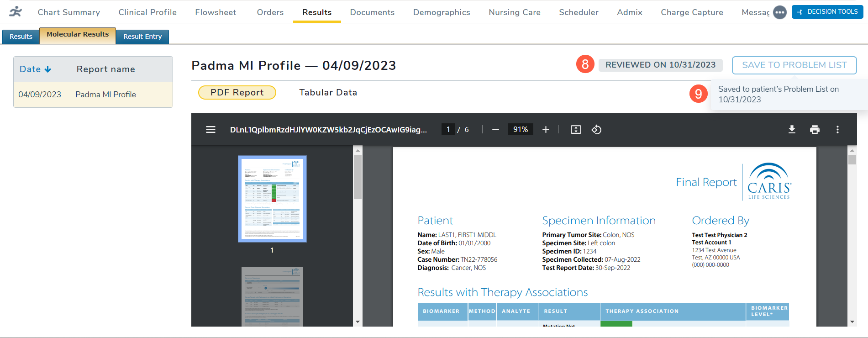Click the fit-to-page icon
868x338 pixels.
(576, 130)
